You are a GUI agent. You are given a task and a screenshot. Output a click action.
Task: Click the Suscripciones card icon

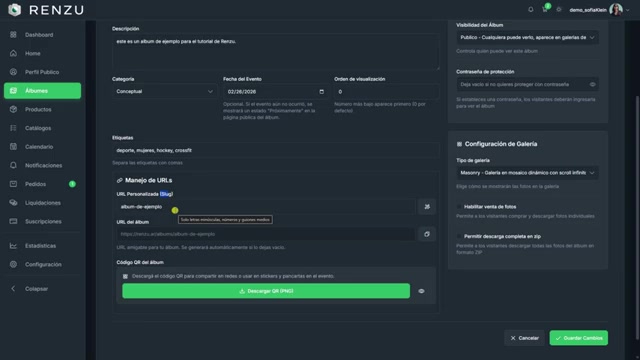click(x=13, y=221)
